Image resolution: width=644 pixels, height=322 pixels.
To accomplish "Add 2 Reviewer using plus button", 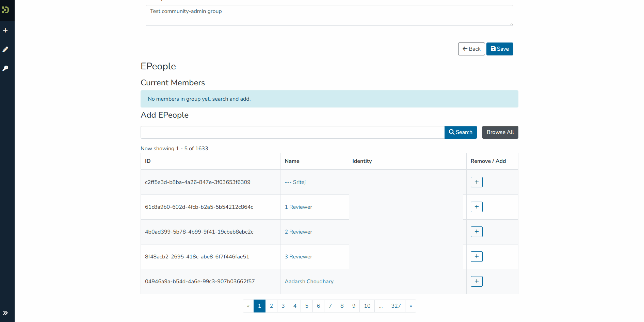I will tap(477, 232).
